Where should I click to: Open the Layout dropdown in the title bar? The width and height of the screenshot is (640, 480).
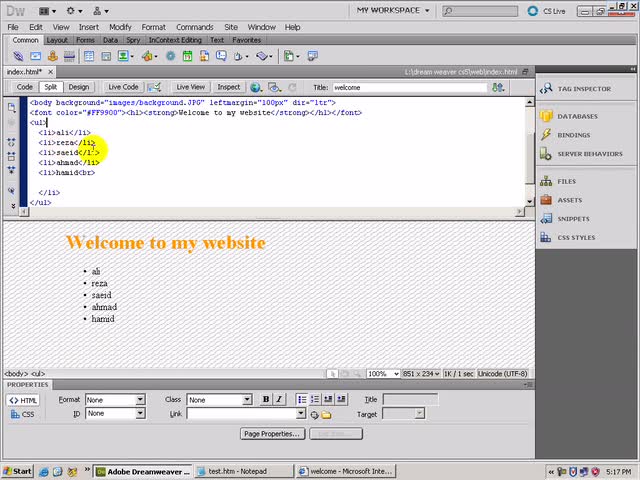coord(47,11)
